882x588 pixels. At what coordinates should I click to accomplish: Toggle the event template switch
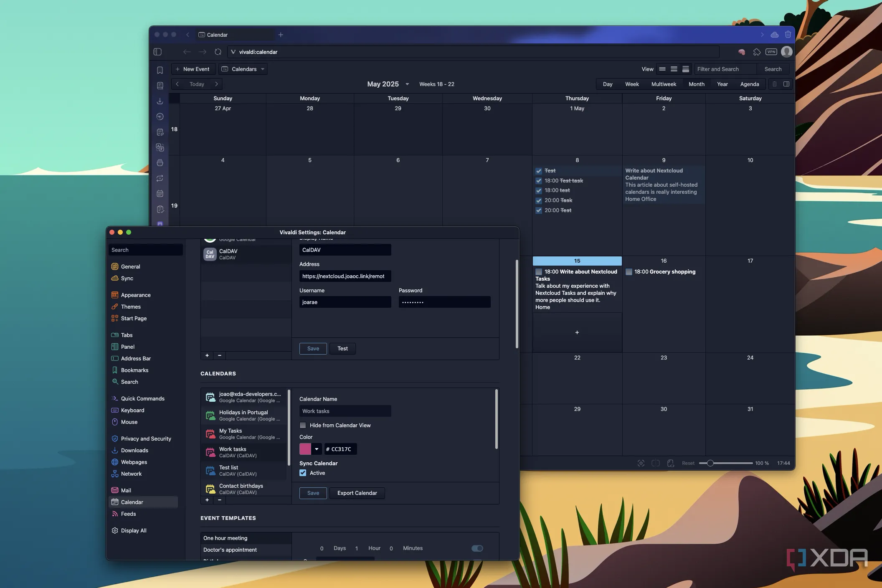point(477,548)
